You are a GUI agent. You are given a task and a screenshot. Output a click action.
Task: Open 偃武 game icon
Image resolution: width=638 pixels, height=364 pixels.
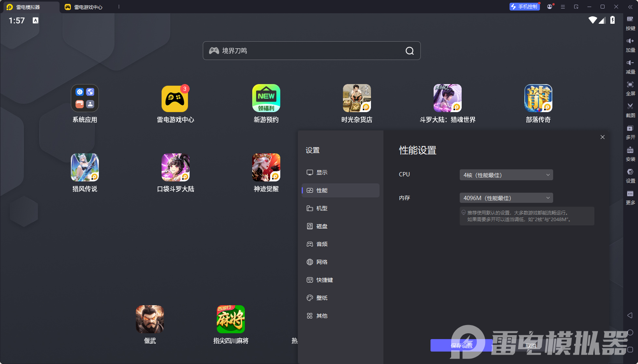point(150,319)
